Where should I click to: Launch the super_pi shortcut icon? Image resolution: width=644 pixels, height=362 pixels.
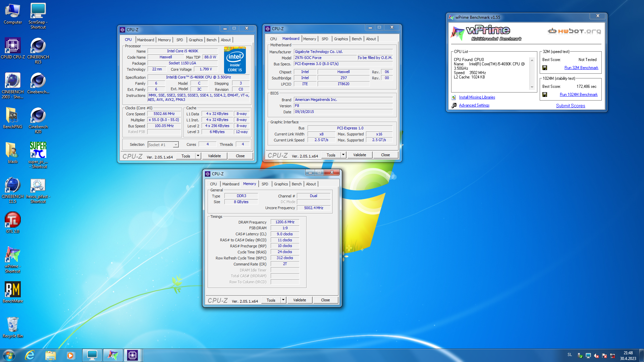38,156
